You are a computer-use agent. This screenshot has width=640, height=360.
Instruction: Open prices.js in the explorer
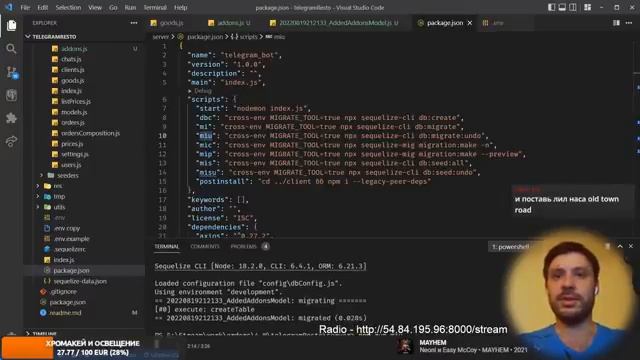pos(72,144)
